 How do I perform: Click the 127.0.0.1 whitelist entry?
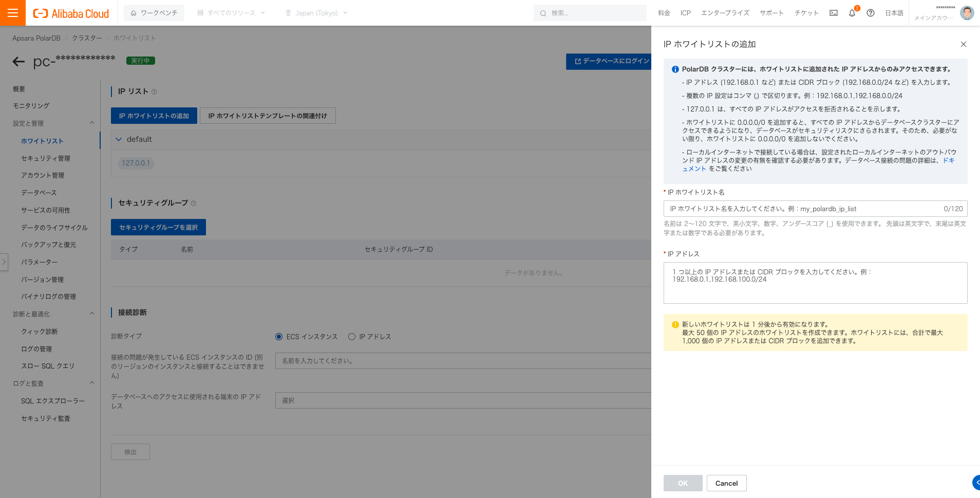point(136,163)
